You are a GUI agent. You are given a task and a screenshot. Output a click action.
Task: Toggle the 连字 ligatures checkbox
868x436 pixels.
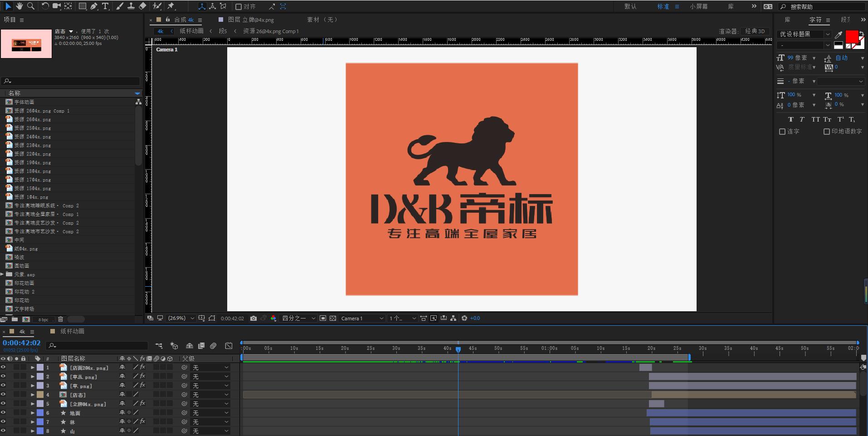pos(782,132)
